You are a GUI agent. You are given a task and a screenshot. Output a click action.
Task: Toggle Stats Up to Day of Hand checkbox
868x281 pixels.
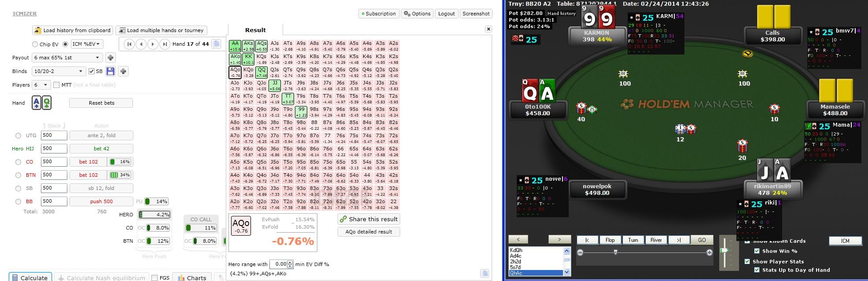(757, 270)
